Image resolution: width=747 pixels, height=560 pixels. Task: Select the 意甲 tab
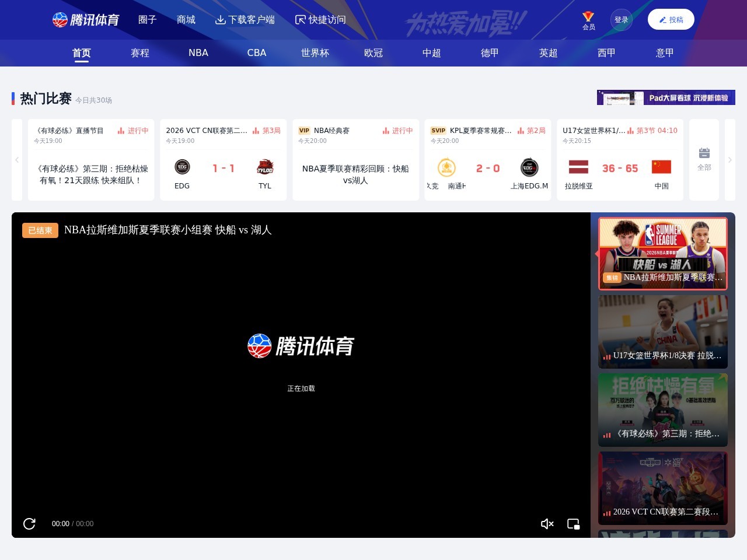tap(665, 53)
